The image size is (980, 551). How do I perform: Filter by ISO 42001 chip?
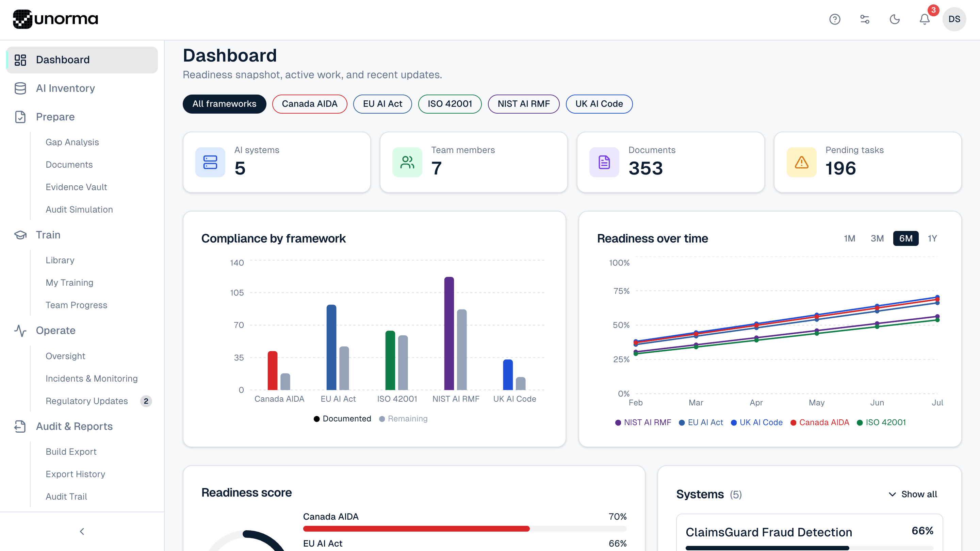(450, 104)
